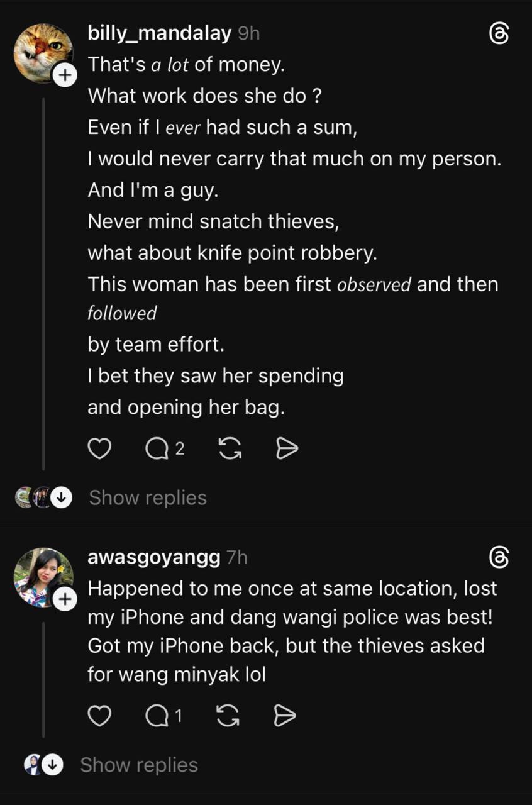
Task: Repost billy_mandalay's comment
Action: click(x=230, y=449)
